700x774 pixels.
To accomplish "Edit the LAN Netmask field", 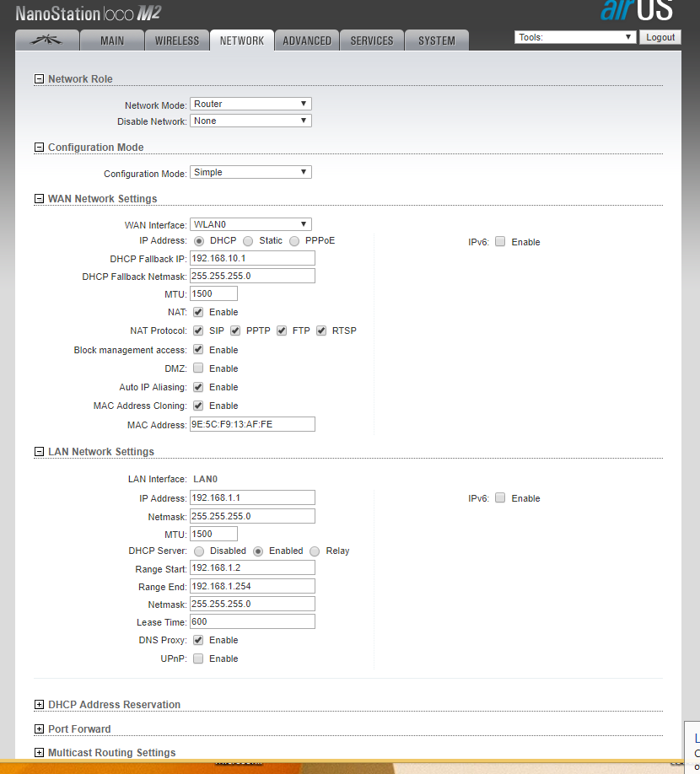I will [252, 516].
